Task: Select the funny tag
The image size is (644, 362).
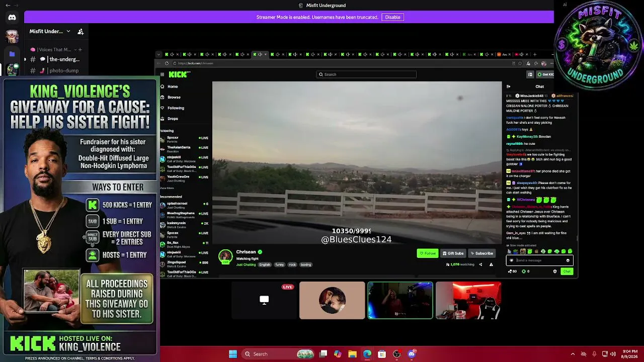Action: [x=279, y=264]
